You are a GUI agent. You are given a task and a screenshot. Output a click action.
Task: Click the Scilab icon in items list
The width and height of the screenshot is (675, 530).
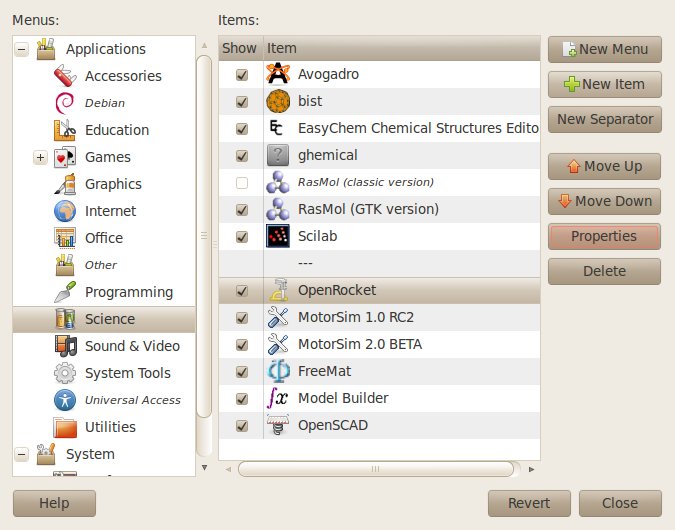point(278,237)
